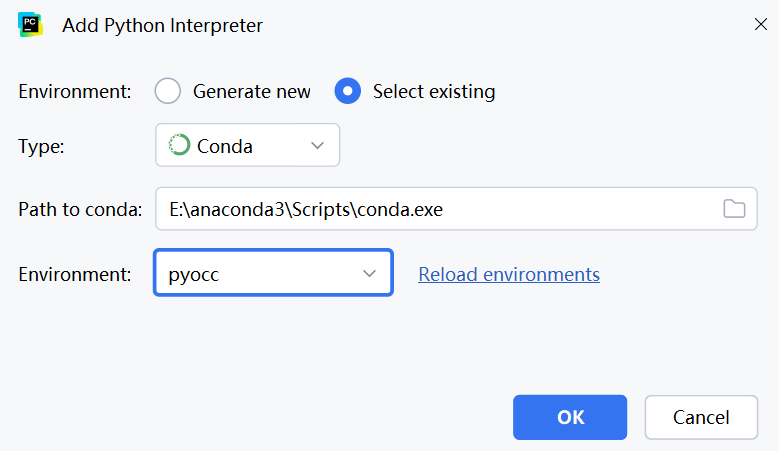
Task: Click the "Select existing" option text
Action: (x=434, y=92)
